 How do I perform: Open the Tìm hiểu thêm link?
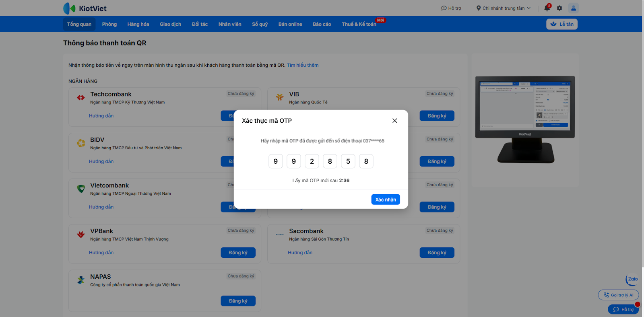coord(303,65)
